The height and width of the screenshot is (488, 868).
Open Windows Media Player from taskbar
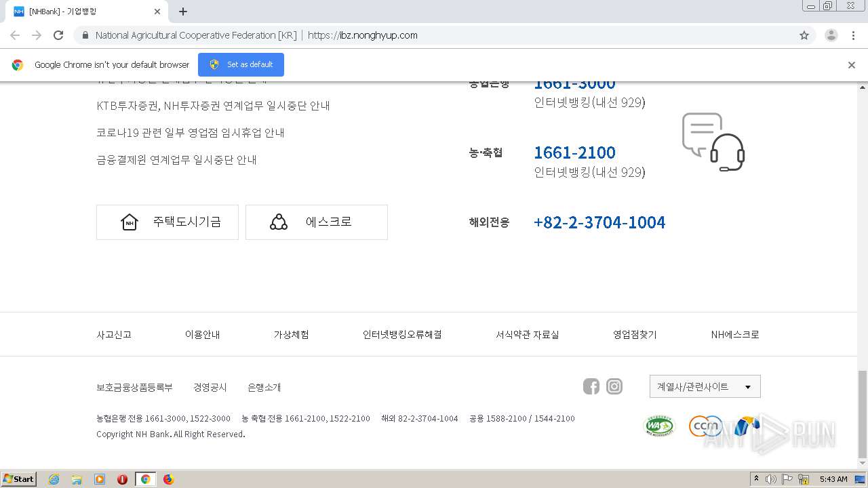point(100,479)
